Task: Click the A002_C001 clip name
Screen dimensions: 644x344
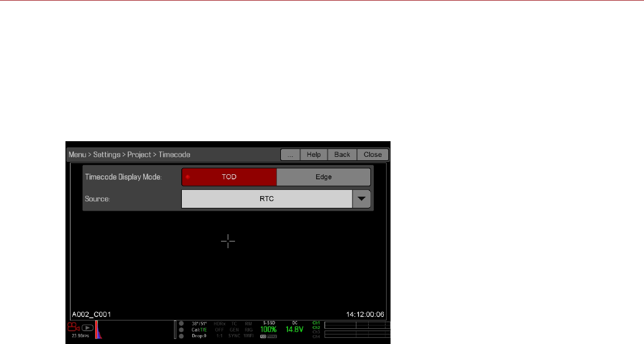Action: [x=92, y=314]
